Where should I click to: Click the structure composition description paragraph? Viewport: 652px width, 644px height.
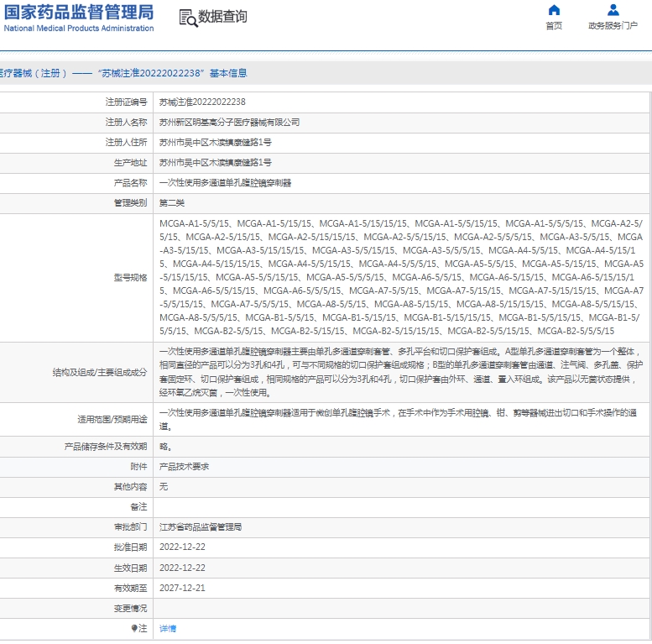point(401,372)
